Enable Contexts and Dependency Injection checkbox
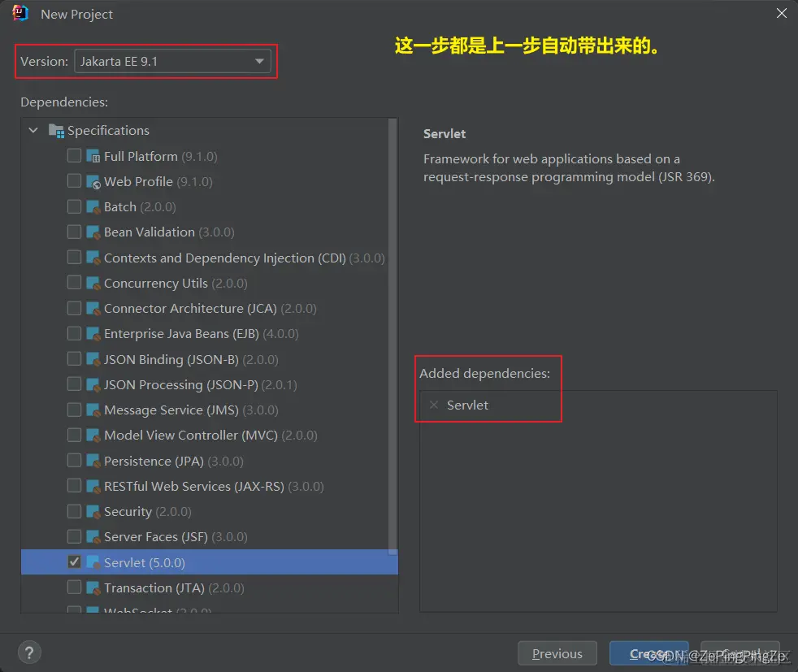 (x=74, y=258)
